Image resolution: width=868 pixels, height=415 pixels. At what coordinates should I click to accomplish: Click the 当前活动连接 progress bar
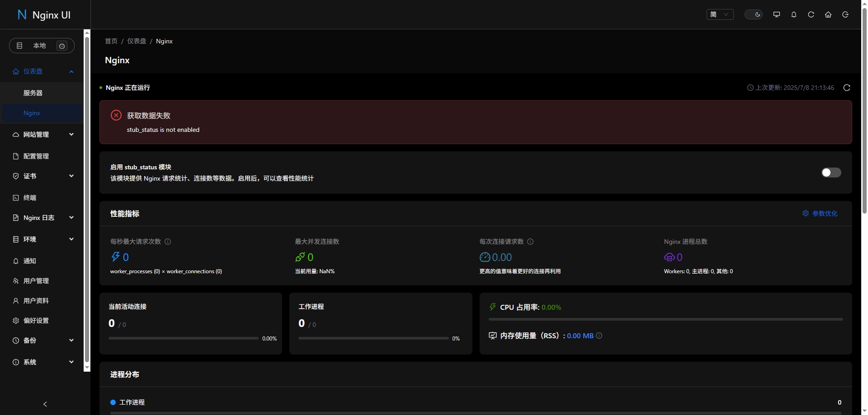184,338
